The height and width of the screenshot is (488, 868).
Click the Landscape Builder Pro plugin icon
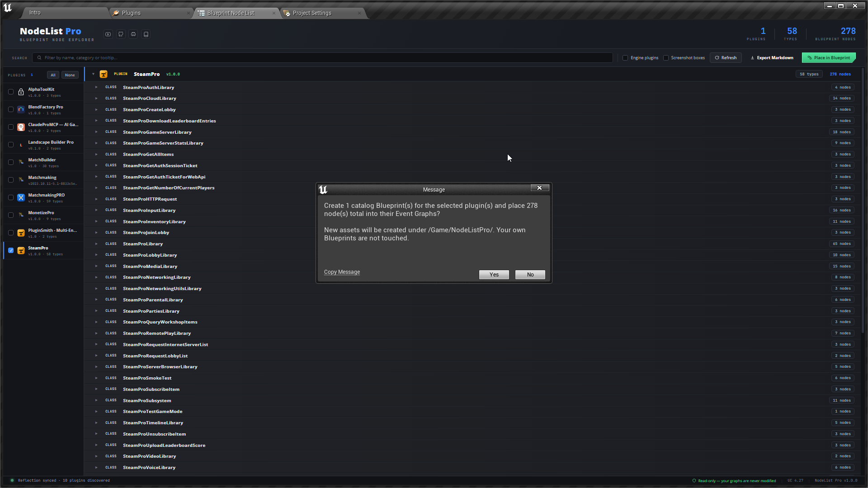coord(21,145)
